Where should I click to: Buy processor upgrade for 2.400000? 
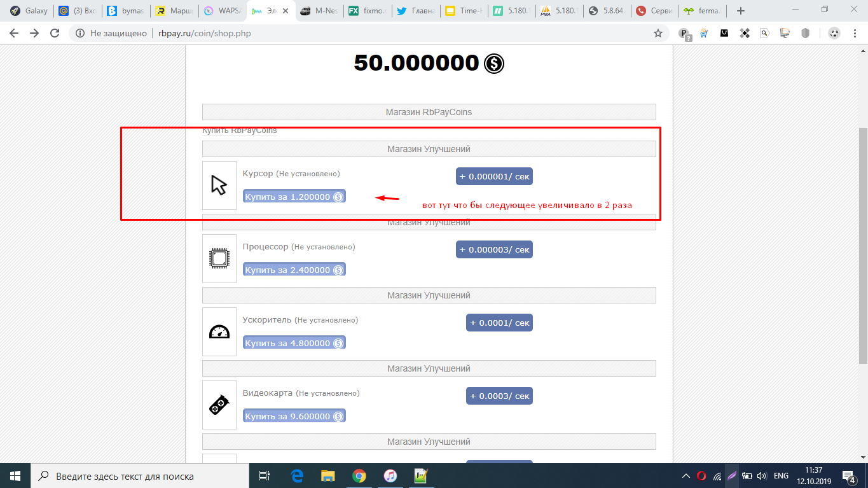(294, 270)
